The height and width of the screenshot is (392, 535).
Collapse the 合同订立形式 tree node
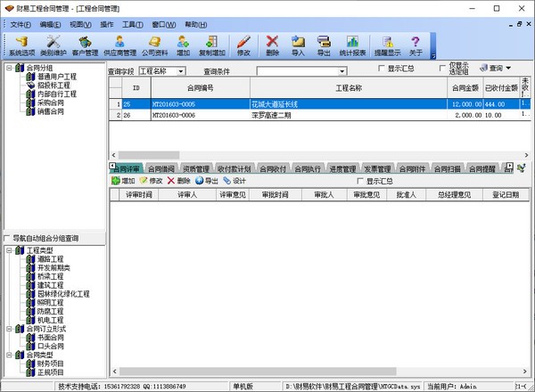(10, 329)
